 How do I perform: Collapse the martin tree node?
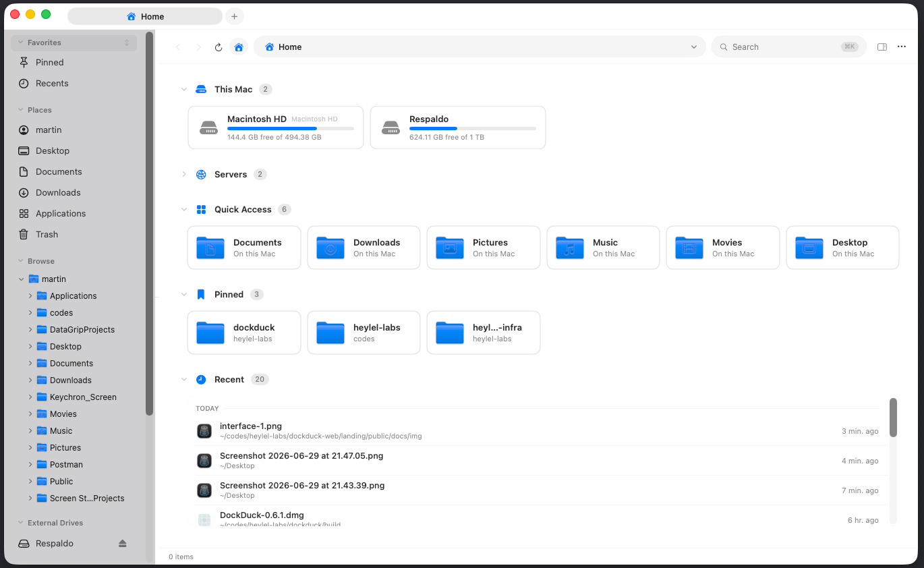coord(21,279)
